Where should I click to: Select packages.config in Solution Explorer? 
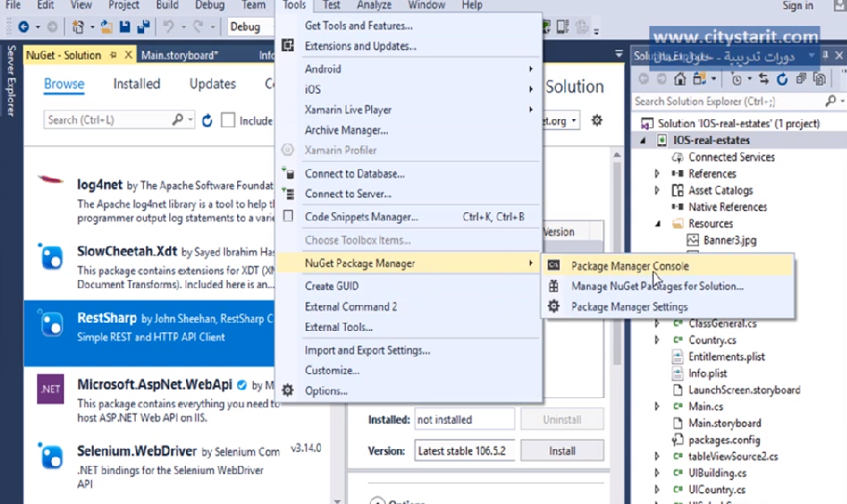724,440
